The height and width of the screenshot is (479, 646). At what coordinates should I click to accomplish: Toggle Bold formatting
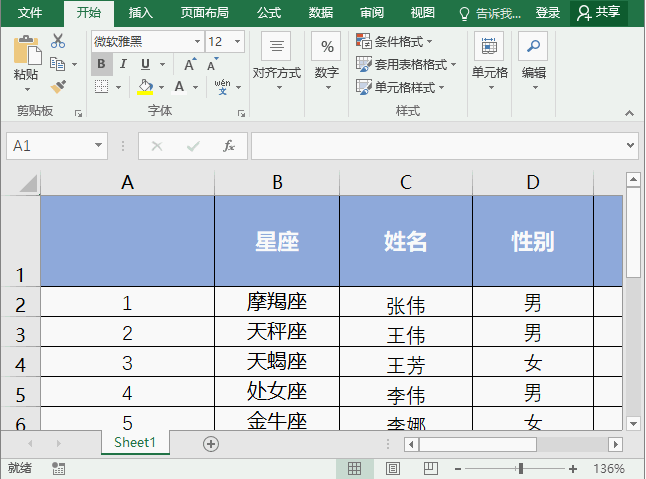[101, 64]
